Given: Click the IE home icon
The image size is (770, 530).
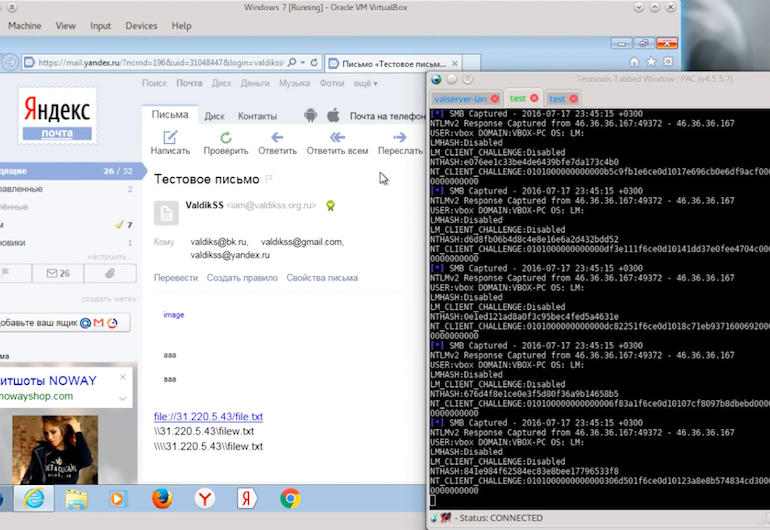Looking at the screenshot, I should click(634, 62).
